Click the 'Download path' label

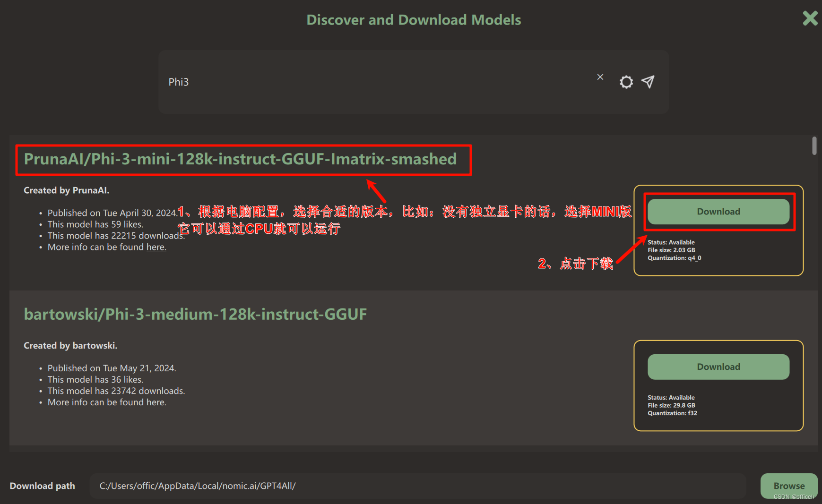43,486
